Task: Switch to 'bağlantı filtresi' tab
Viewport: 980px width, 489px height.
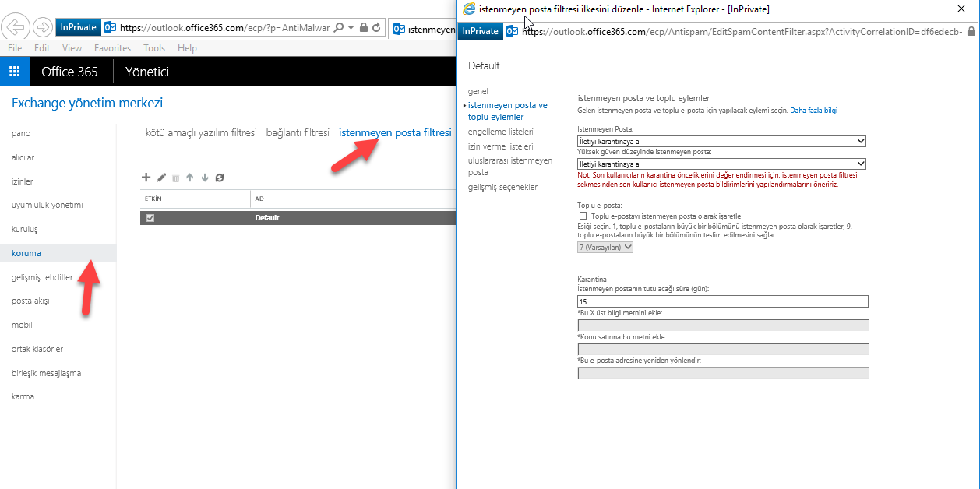Action: (x=298, y=133)
